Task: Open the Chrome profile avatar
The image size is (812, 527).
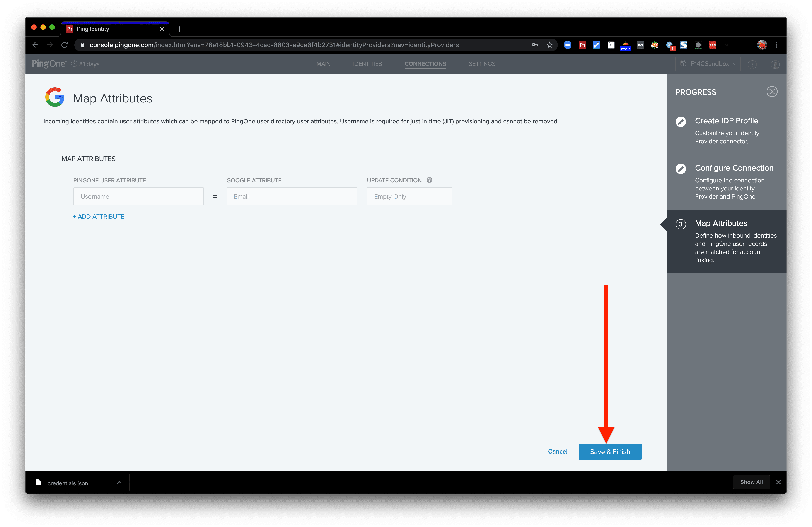Action: [762, 45]
